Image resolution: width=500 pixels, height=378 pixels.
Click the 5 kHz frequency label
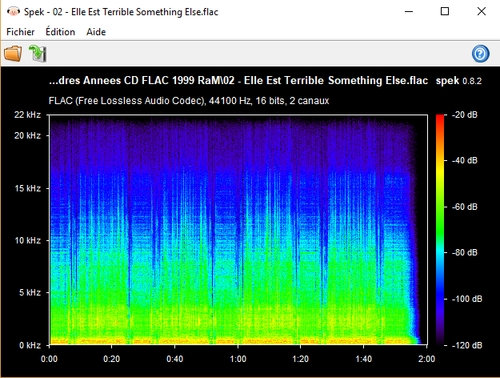(30, 293)
